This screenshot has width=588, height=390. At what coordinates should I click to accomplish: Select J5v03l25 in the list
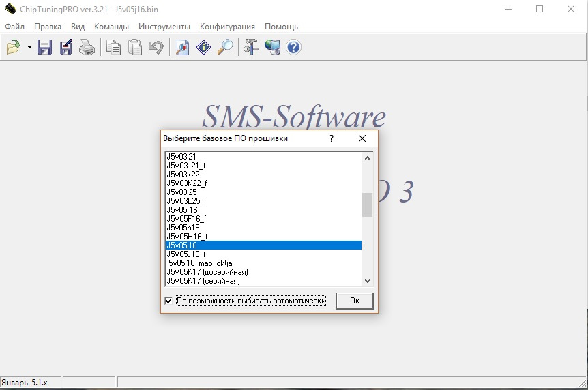[x=263, y=192]
